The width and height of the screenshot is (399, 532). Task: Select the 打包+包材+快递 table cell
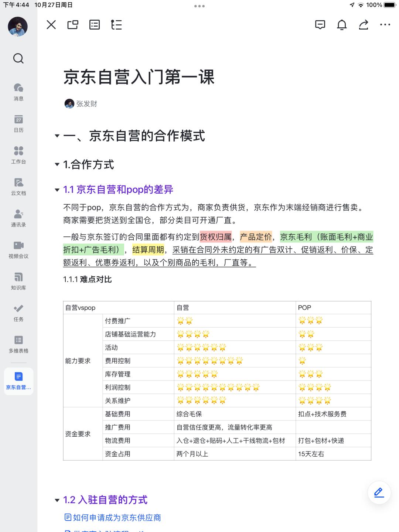333,440
